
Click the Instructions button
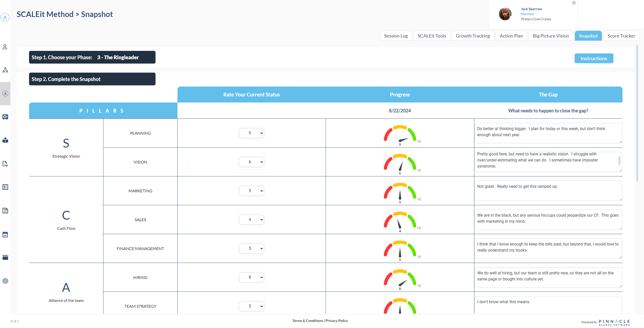point(593,58)
